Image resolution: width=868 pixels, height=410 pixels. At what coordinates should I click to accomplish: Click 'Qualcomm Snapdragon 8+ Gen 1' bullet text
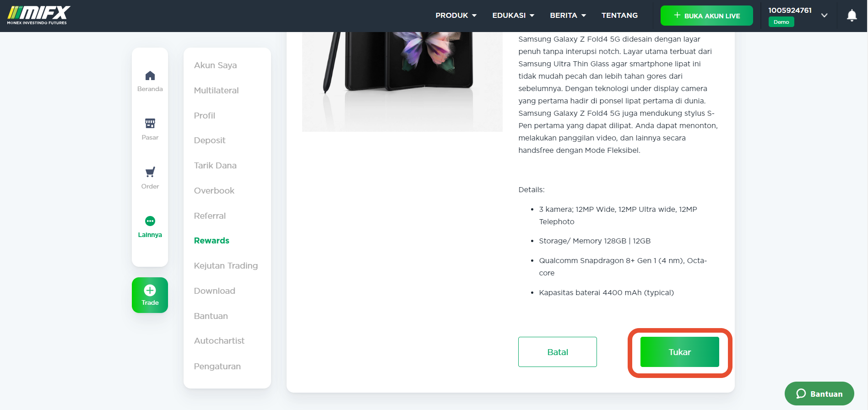(x=623, y=267)
